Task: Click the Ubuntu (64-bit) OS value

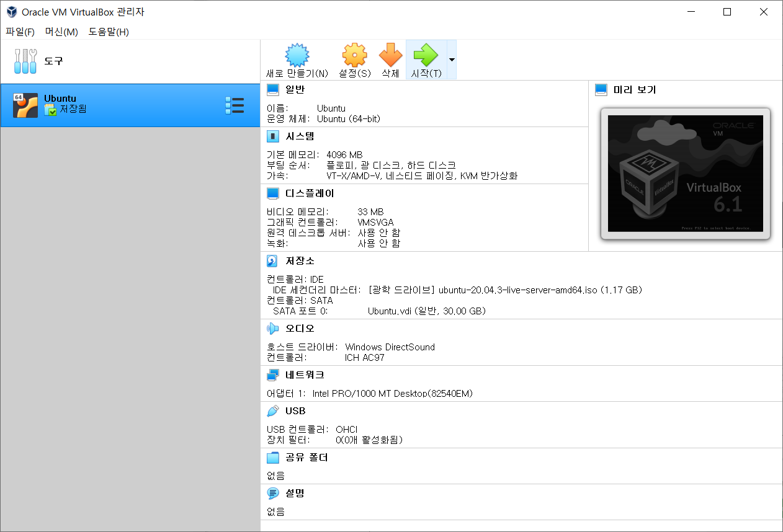Action: click(349, 118)
